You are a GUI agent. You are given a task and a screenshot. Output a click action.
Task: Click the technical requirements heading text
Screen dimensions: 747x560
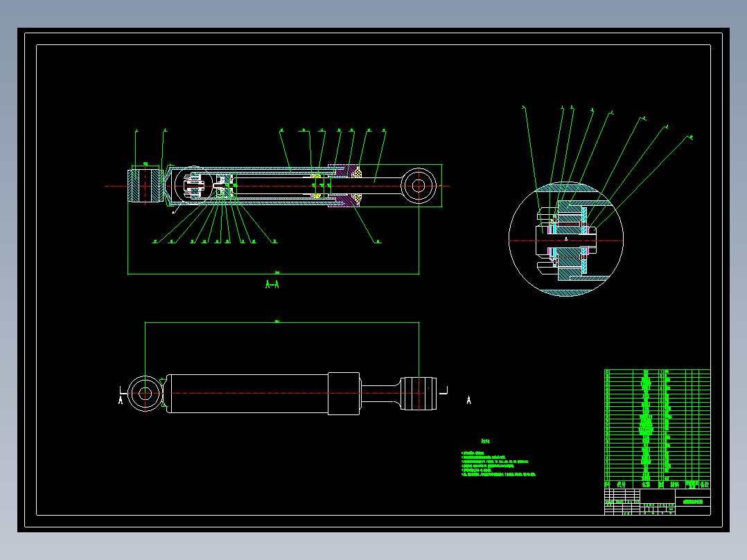pos(486,441)
